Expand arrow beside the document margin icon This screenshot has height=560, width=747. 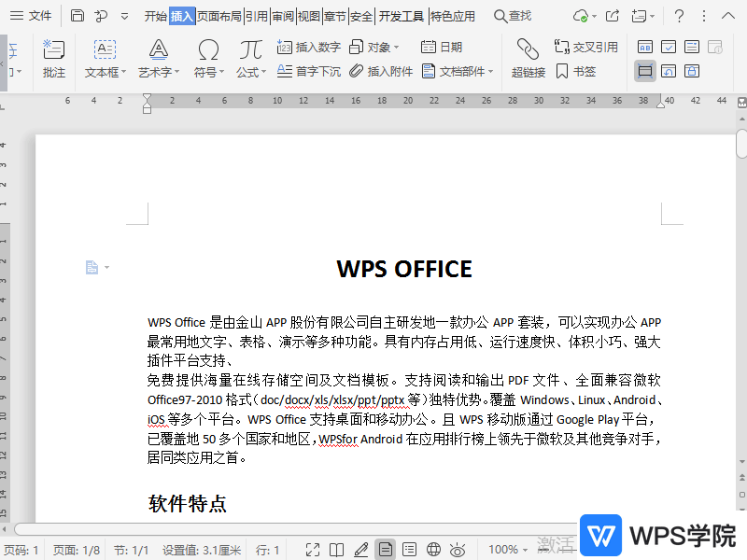coord(106,267)
